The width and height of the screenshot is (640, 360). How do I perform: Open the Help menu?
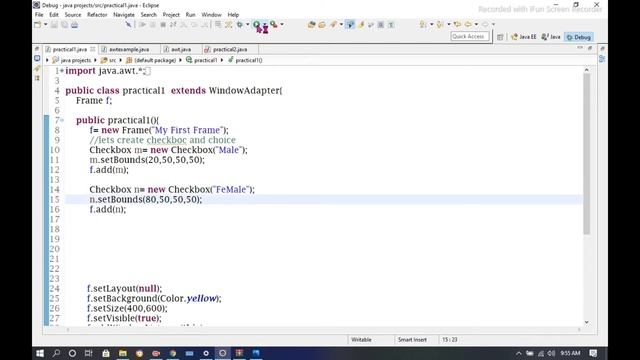233,15
